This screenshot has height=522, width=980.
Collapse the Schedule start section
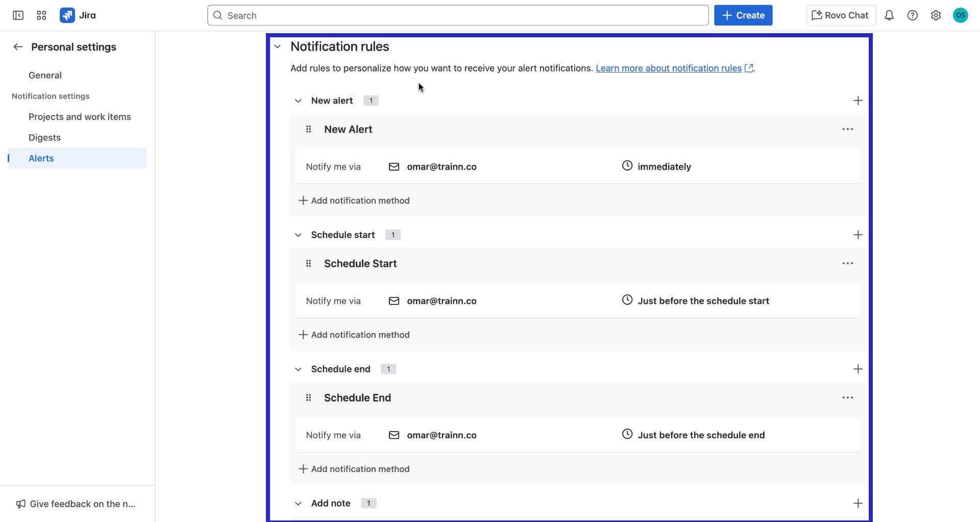click(x=298, y=234)
